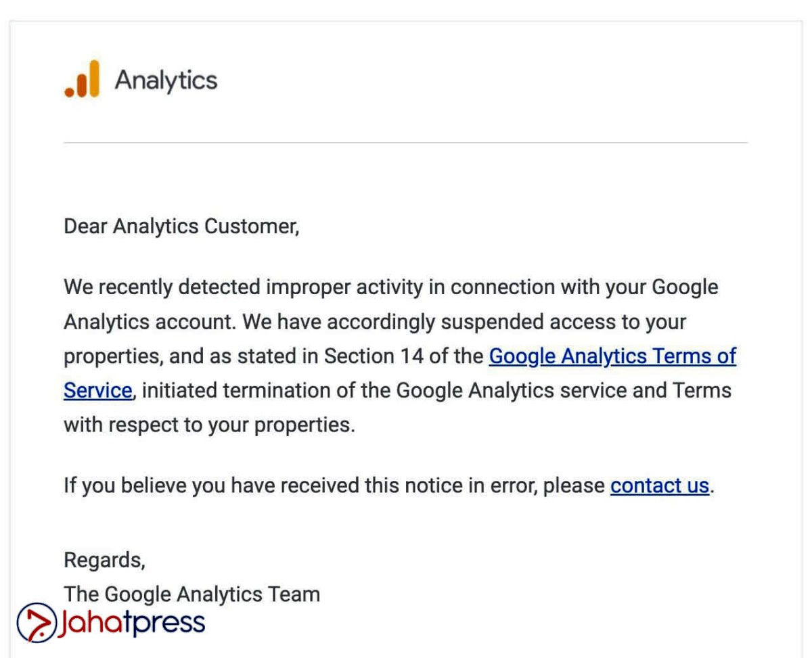Screen dimensions: 812x658
Task: Click the Jahatpress watermark text
Action: 131,622
